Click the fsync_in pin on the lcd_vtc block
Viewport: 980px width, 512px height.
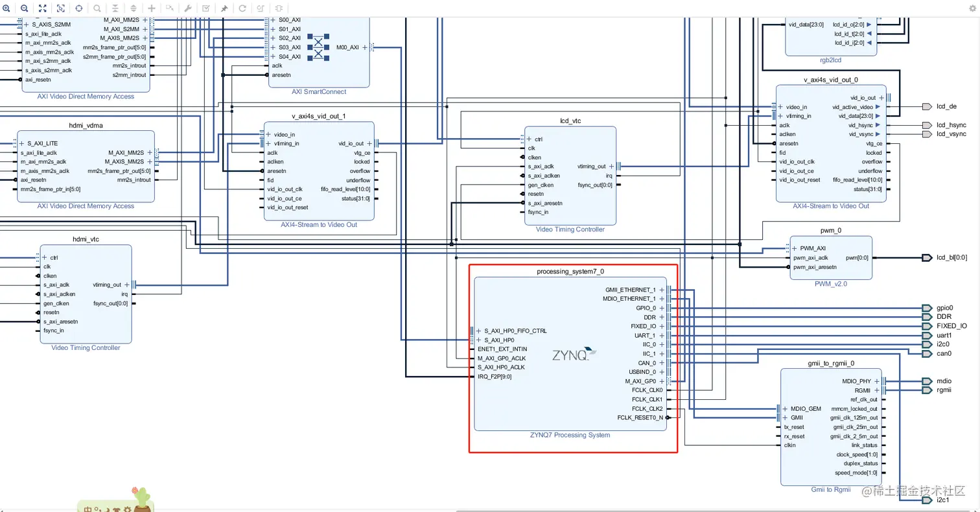pyautogui.click(x=538, y=212)
